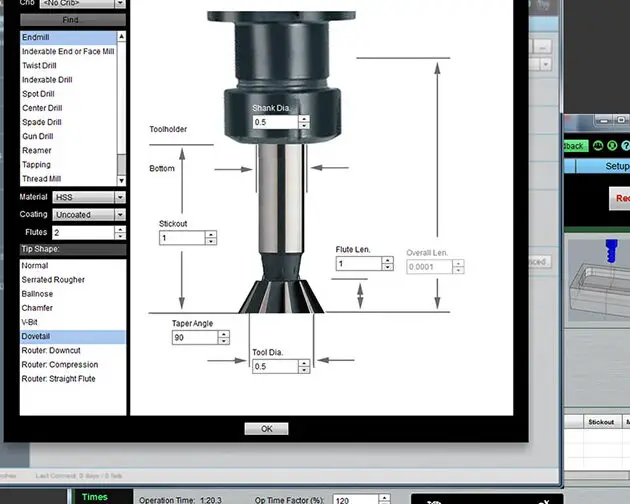630x504 pixels.
Task: Pick Indexable Drill tool type
Action: coord(68,80)
